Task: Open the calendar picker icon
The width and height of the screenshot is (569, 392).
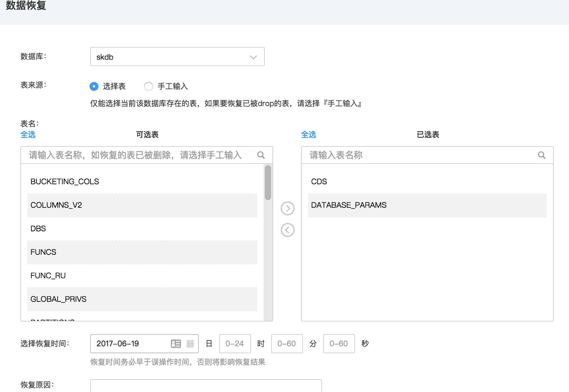Action: (x=190, y=344)
